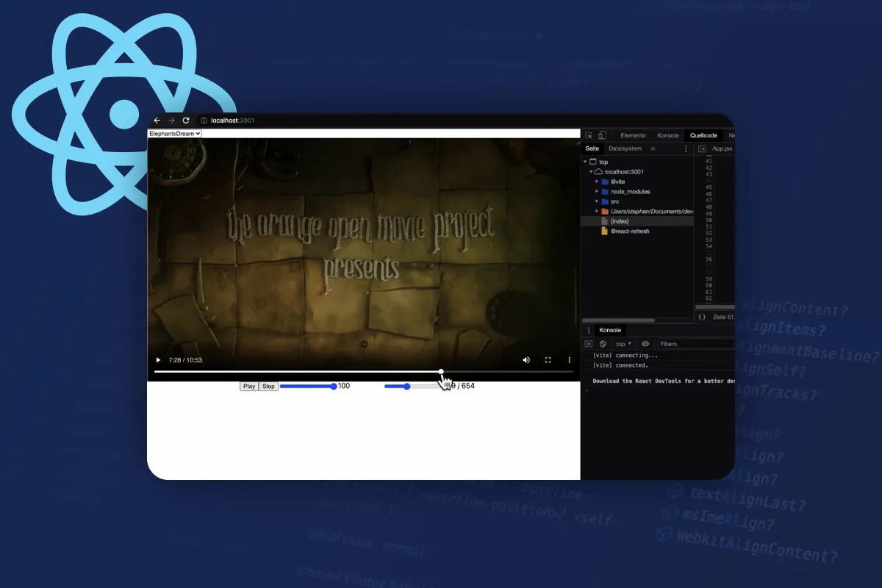
Task: Open the Seite tab in sources navigator
Action: pyautogui.click(x=592, y=148)
